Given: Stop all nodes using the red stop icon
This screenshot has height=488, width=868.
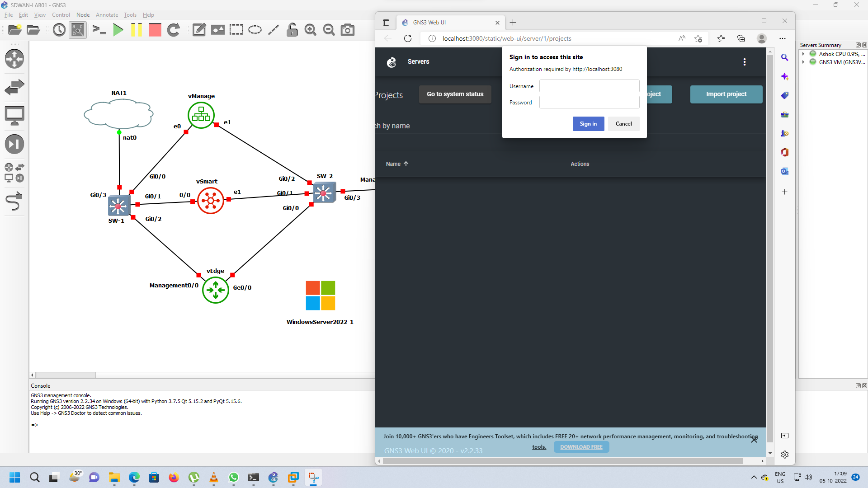Looking at the screenshot, I should (155, 30).
